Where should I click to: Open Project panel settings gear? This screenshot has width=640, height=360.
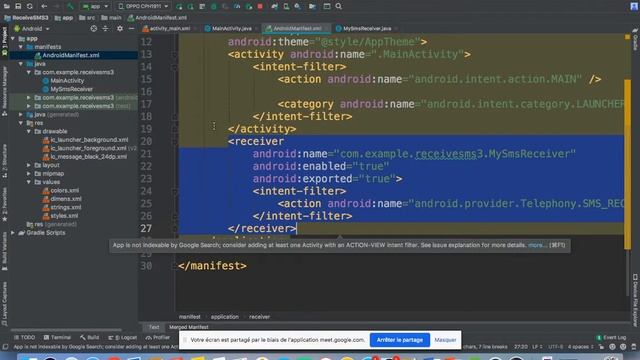pyautogui.click(x=120, y=29)
